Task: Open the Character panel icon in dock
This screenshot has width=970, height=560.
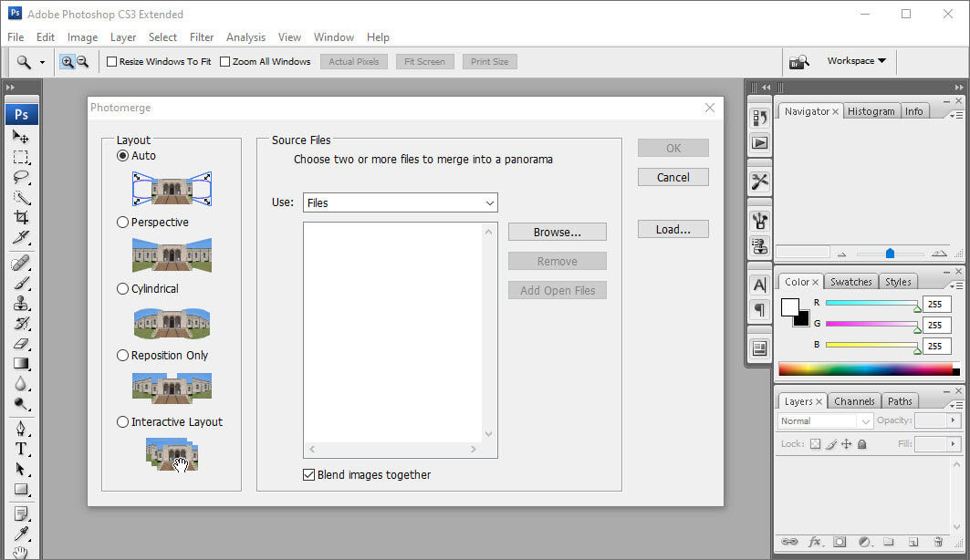Action: 760,285
